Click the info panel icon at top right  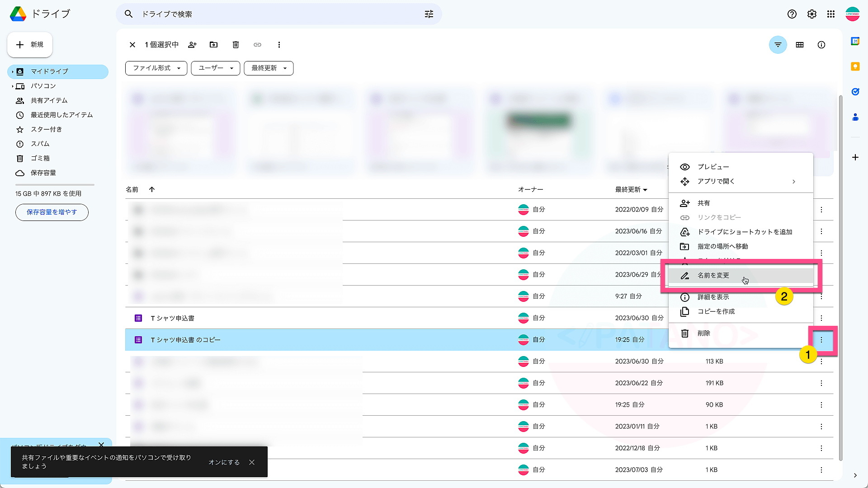click(x=821, y=45)
